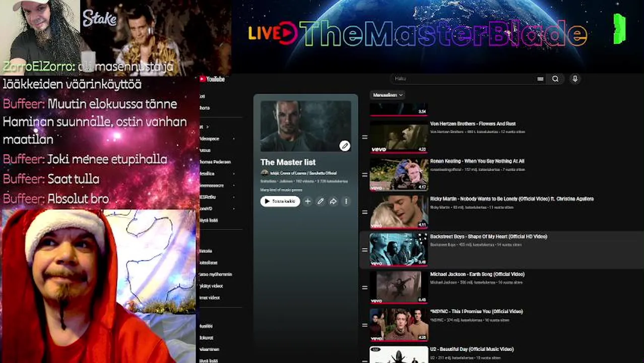Add videos with the plus icon
Image resolution: width=644 pixels, height=363 pixels.
pyautogui.click(x=308, y=201)
